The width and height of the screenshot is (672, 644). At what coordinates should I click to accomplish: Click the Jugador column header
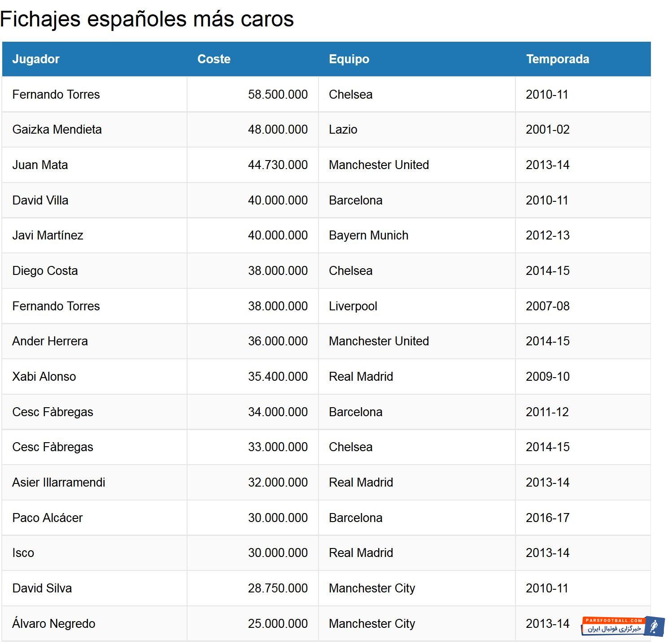36,59
